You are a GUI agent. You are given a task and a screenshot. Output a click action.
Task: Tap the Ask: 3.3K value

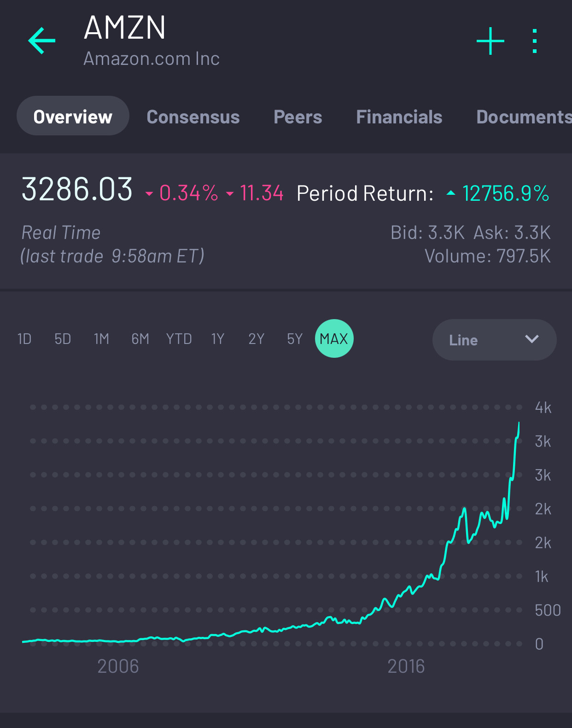coord(512,233)
